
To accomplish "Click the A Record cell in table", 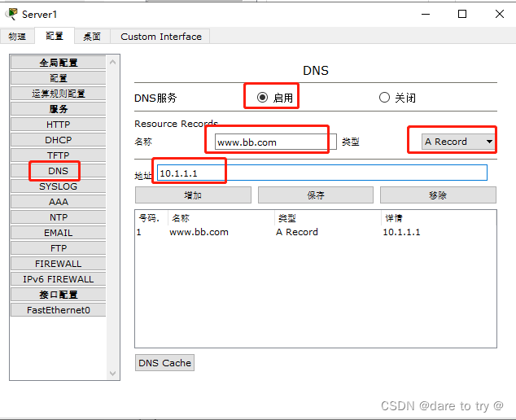I will click(297, 232).
